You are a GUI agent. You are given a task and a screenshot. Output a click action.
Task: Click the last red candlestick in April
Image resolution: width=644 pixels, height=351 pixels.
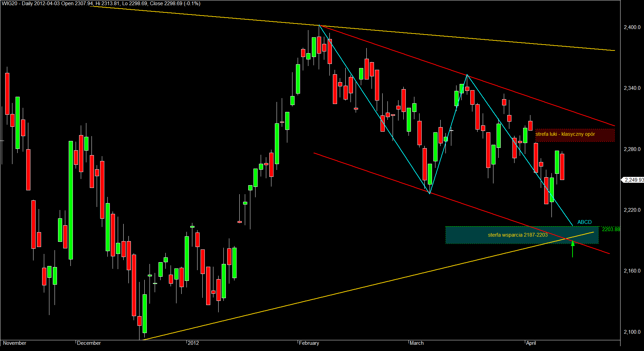[562, 167]
